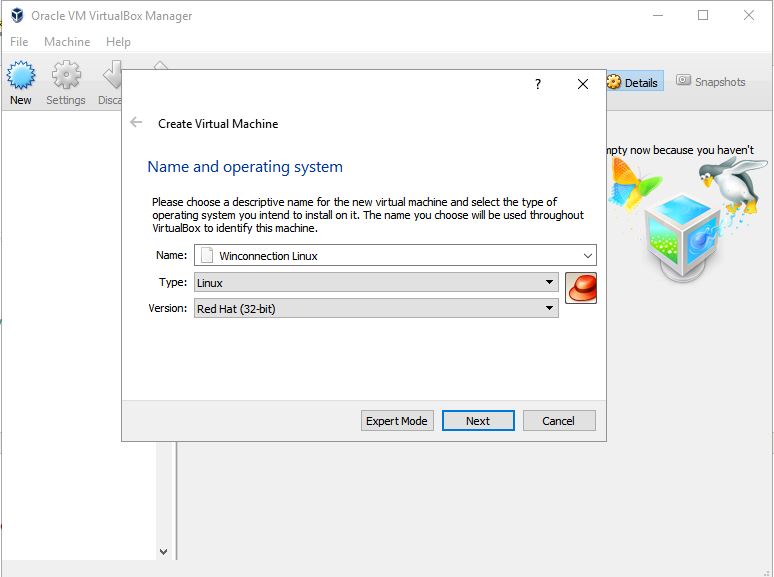Click the Snapshots camera icon

[x=683, y=80]
